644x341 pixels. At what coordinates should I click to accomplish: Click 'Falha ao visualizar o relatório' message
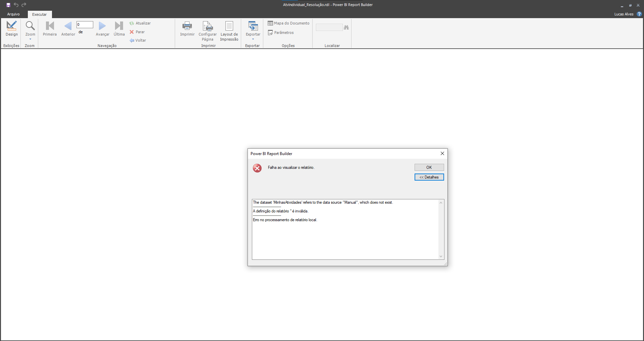click(x=291, y=167)
